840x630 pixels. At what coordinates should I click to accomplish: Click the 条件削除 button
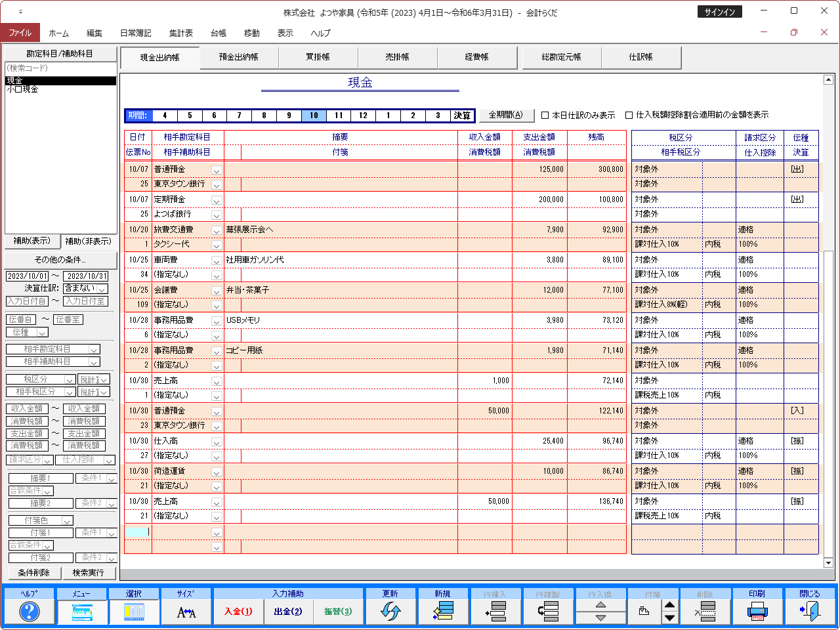tap(33, 573)
